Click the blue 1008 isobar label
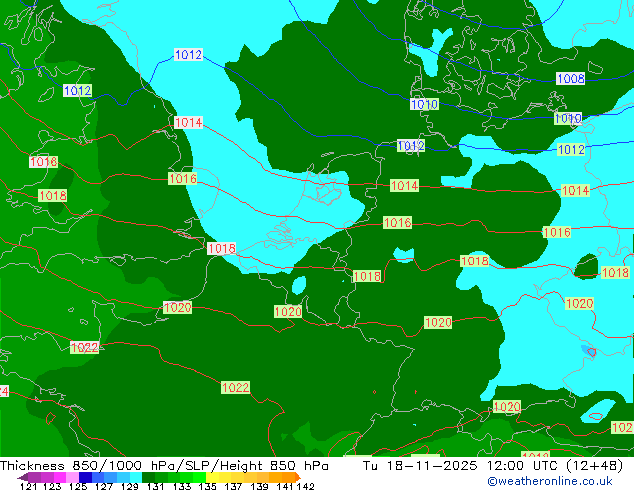This screenshot has width=634, height=490. coord(571,78)
